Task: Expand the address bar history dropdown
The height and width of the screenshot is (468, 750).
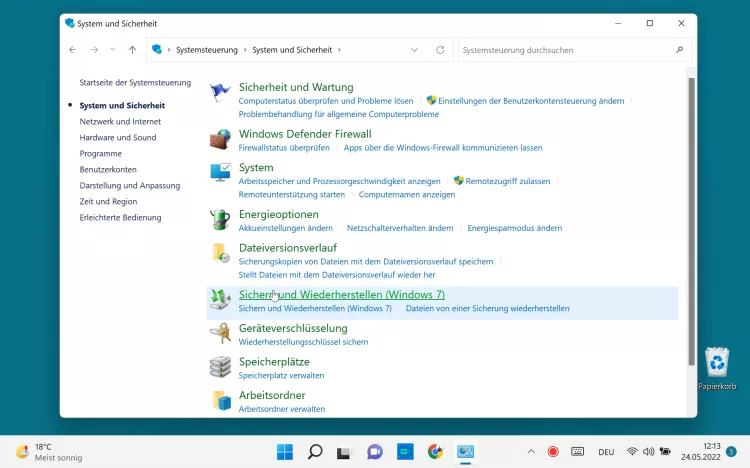Action: 414,50
